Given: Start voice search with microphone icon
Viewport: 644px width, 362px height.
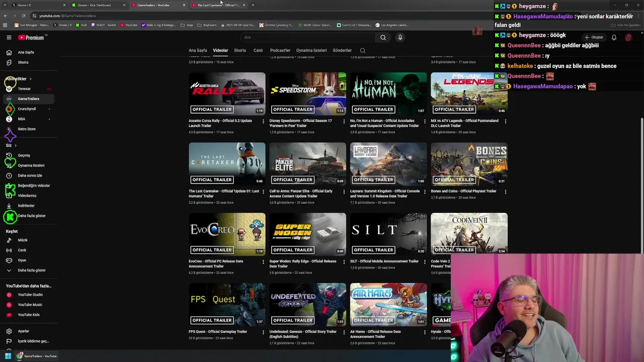Looking at the screenshot, I should pos(400,37).
